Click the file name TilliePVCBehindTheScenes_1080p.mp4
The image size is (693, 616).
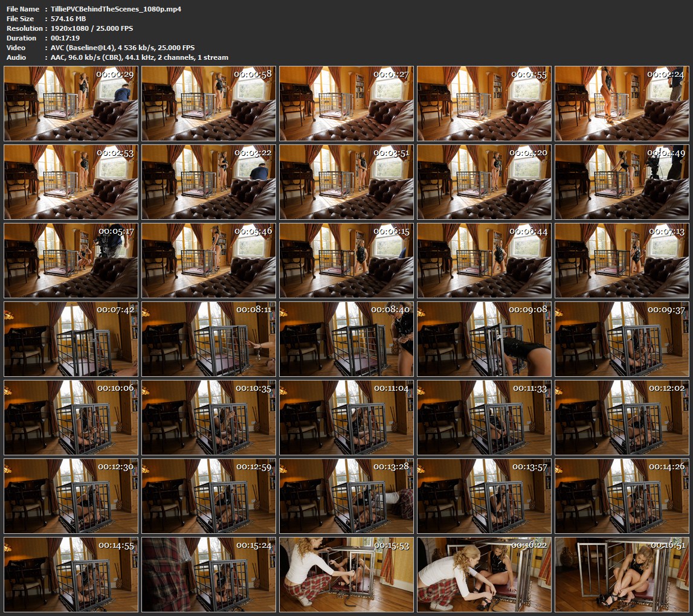[116, 9]
